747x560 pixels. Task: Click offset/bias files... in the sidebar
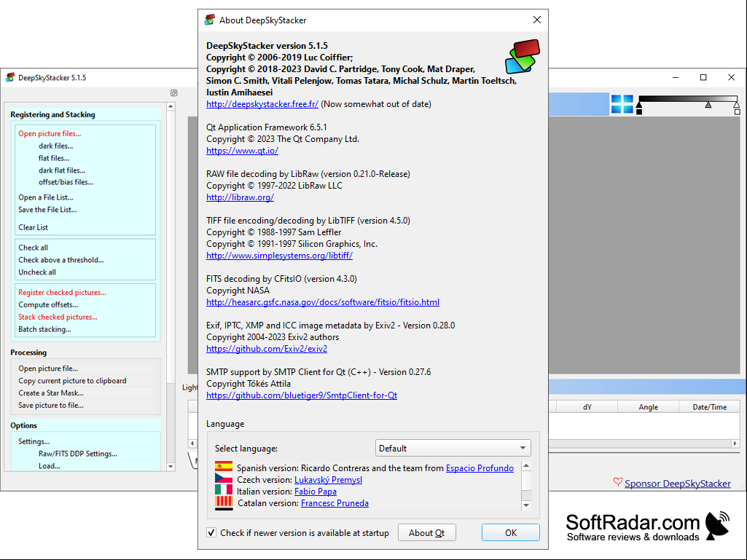(x=66, y=182)
